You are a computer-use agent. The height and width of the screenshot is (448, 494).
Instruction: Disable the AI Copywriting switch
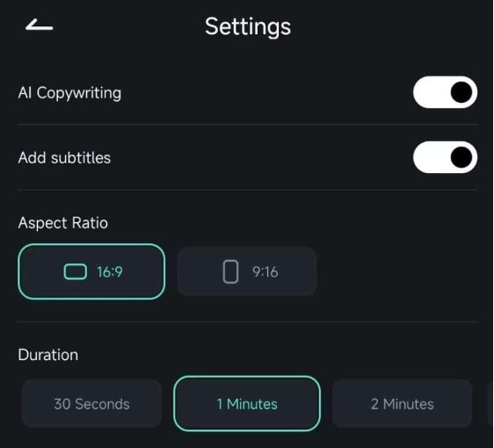coord(445,92)
